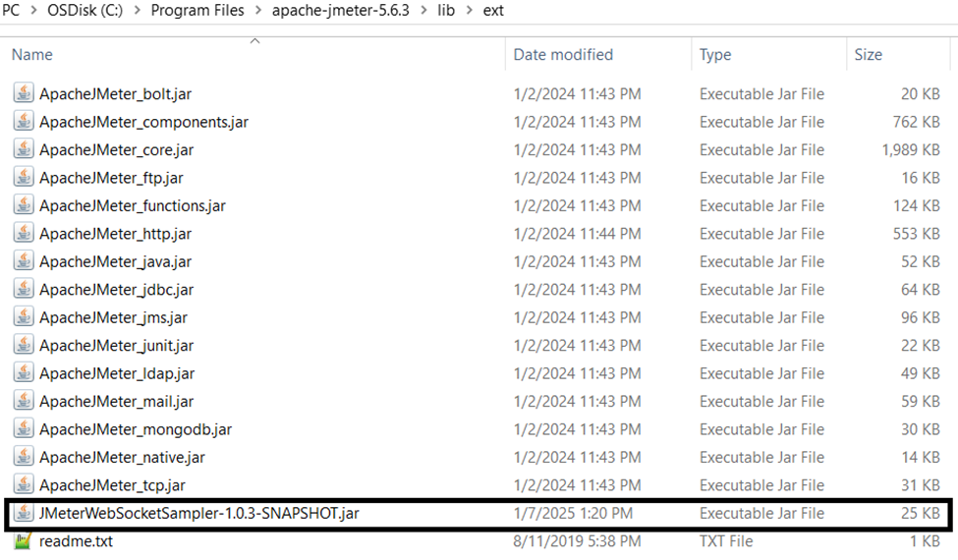
Task: Click the jar icon of ApacheJMeter_ftp.jar
Action: pyautogui.click(x=24, y=178)
